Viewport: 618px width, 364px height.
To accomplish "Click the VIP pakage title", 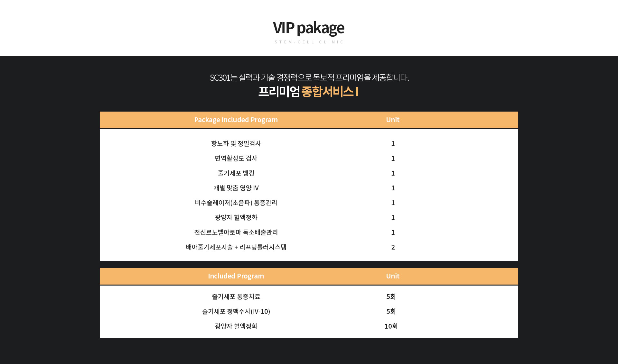I will click(308, 28).
